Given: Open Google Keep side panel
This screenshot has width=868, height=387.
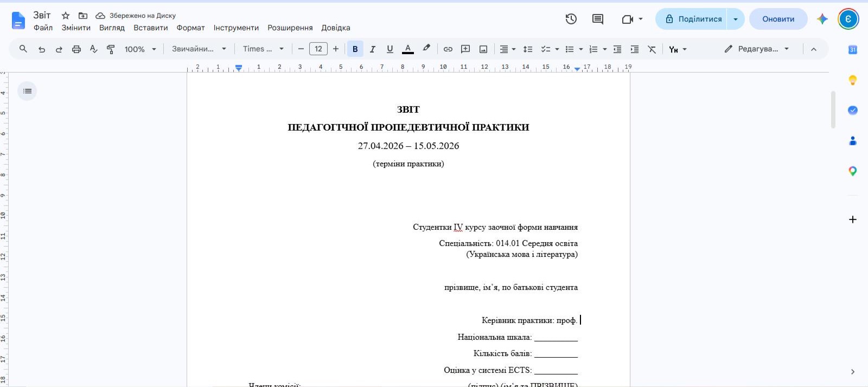Looking at the screenshot, I should [853, 80].
